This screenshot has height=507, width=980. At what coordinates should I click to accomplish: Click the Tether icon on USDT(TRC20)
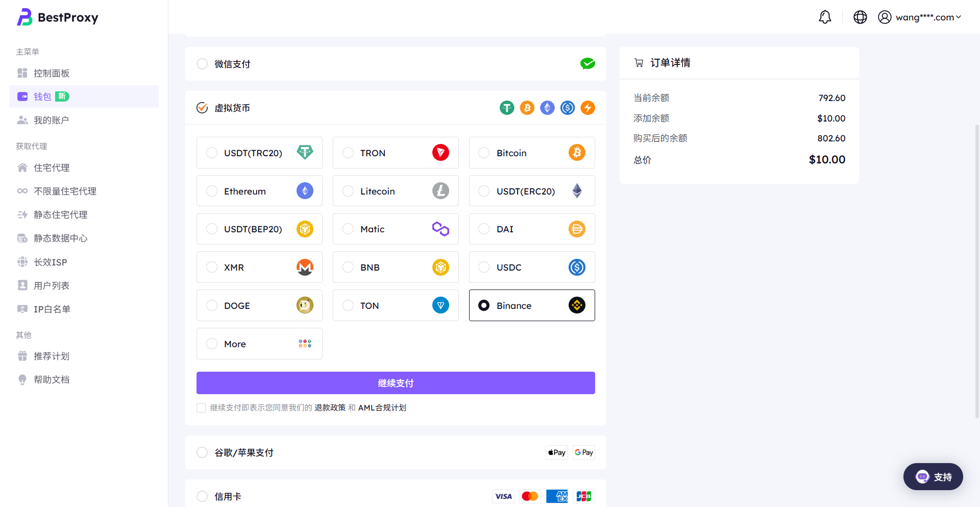point(305,153)
